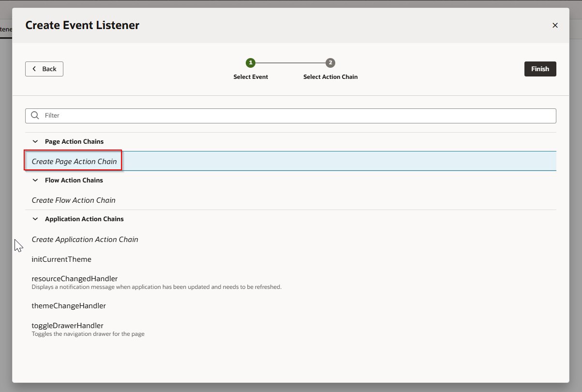Click the Back button

[44, 69]
